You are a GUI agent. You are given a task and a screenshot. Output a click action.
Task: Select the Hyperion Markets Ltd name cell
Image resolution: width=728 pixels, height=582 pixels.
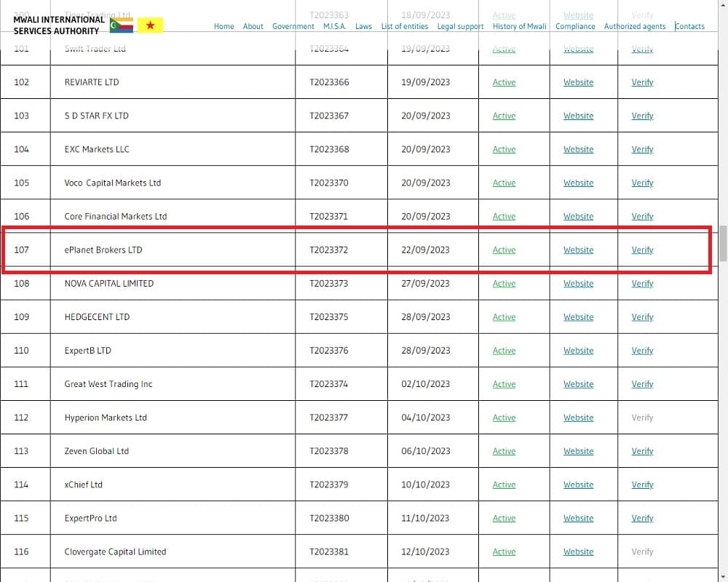pyautogui.click(x=173, y=418)
